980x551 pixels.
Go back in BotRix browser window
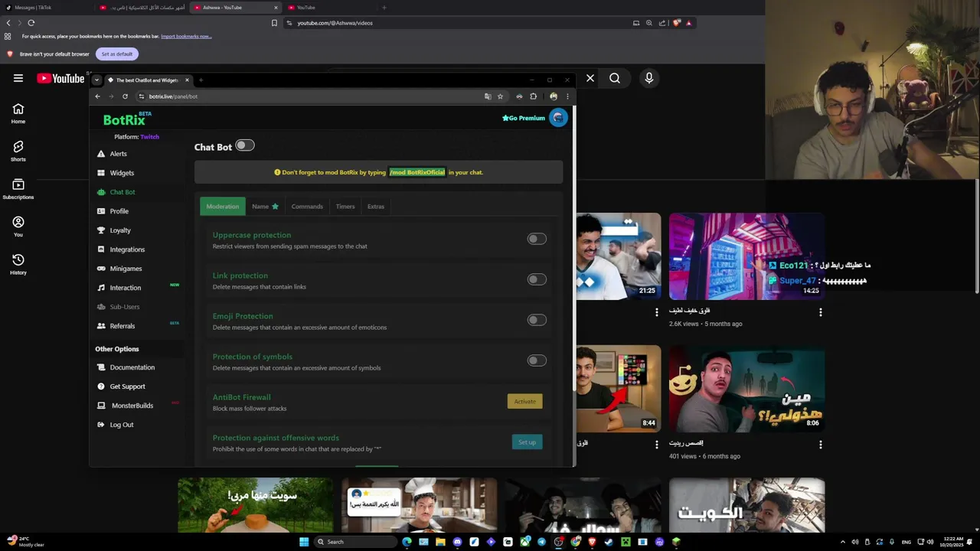(97, 96)
